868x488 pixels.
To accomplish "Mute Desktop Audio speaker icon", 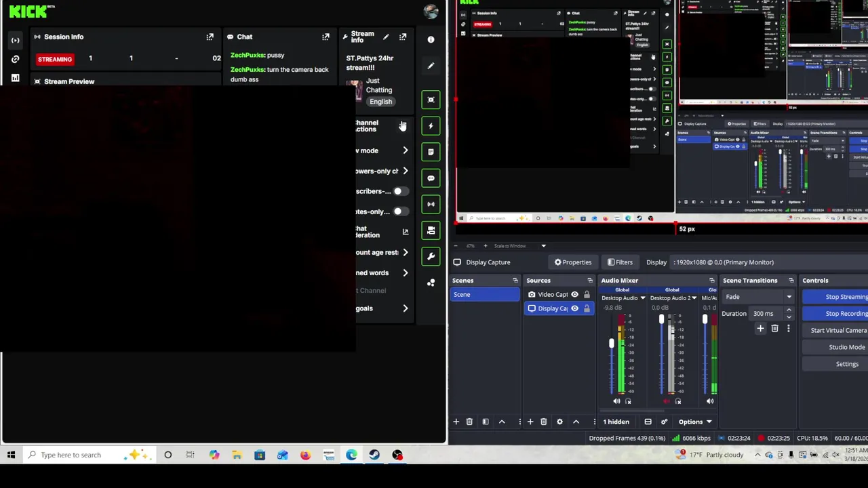I will click(616, 401).
